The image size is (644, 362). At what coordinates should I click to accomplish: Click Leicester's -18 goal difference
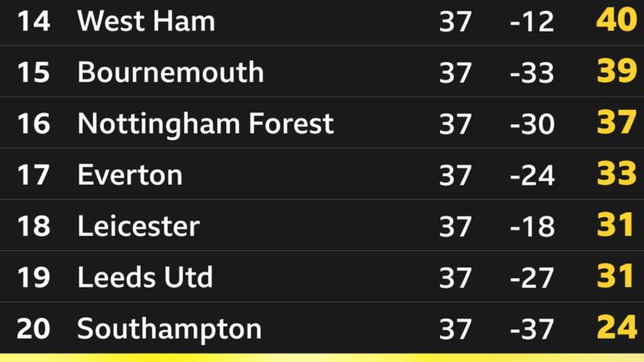[x=532, y=227]
